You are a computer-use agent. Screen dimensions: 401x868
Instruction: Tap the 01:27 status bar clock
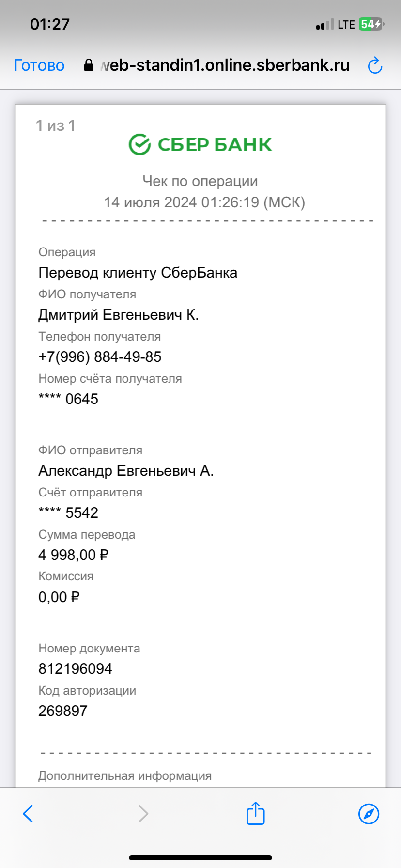50,24
